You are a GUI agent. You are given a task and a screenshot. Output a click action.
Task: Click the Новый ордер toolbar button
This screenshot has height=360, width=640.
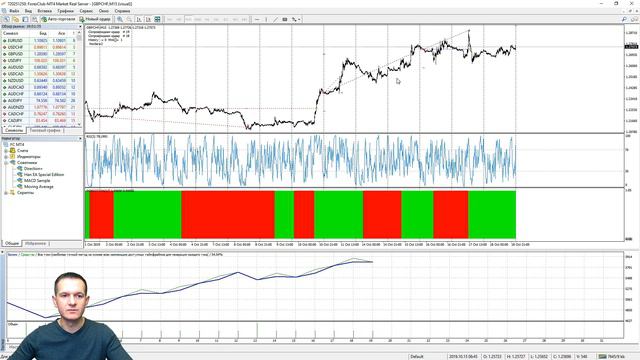pyautogui.click(x=95, y=19)
